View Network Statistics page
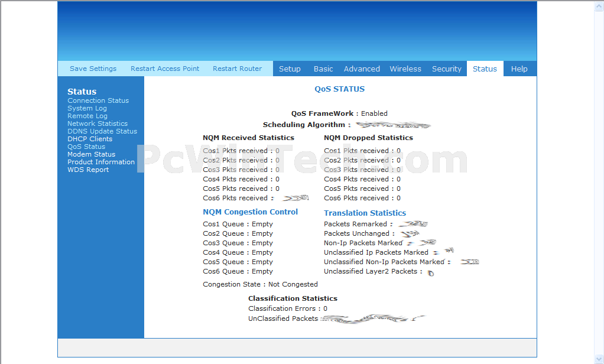This screenshot has height=364, width=604. (98, 123)
